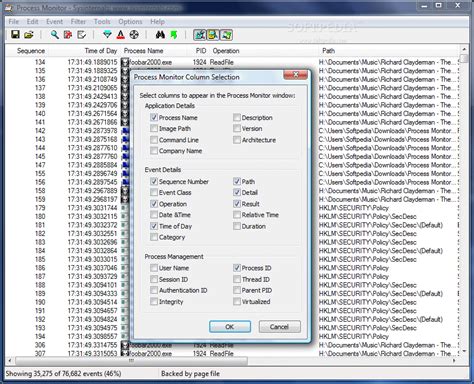Enable the Company Name column checkbox
This screenshot has width=474, height=384.
point(154,151)
